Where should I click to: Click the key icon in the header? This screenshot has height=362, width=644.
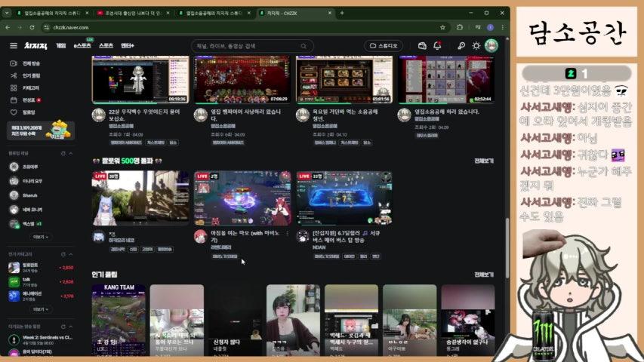coord(461,46)
